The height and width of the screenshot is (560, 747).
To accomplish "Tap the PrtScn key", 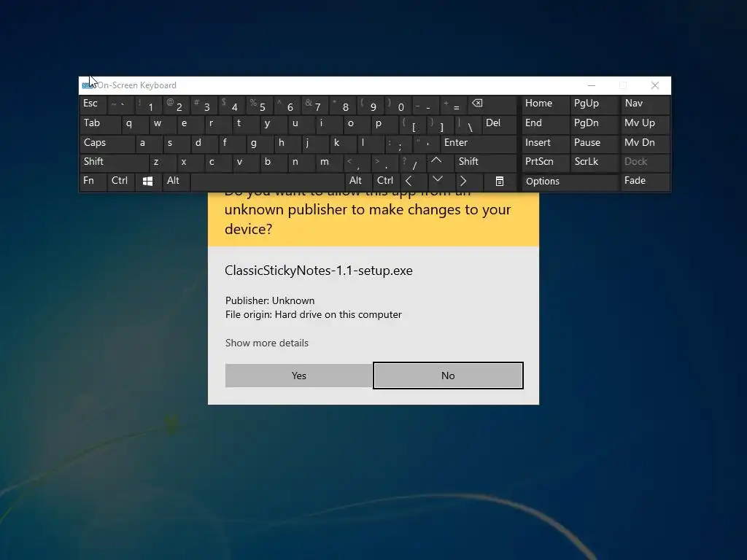I will coord(545,163).
